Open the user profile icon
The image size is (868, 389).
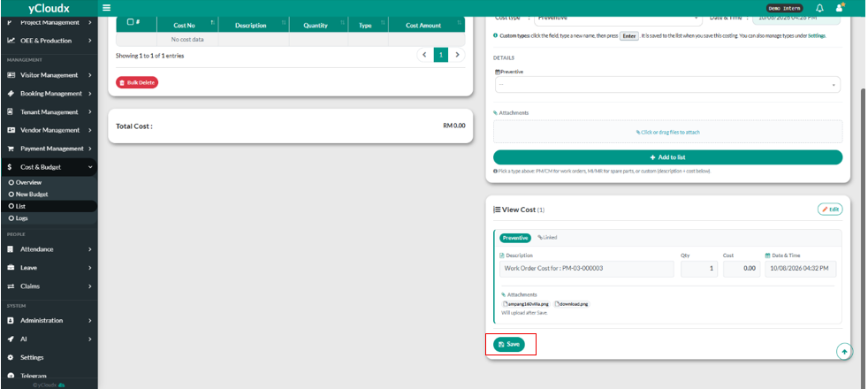(840, 8)
